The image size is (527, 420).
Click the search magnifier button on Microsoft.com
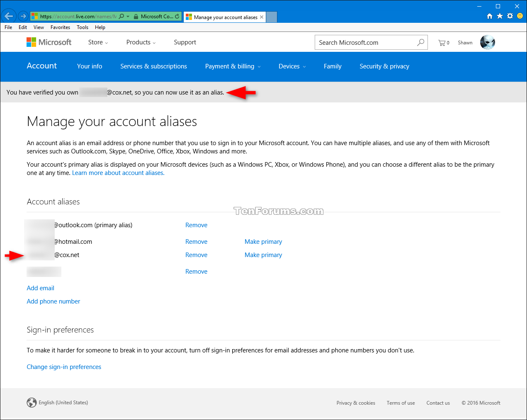pos(421,42)
